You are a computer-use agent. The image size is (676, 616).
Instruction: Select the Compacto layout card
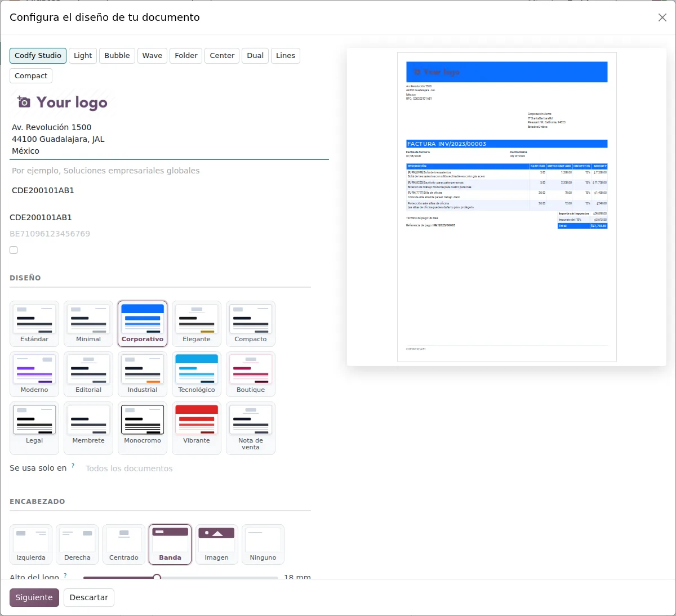click(x=251, y=324)
